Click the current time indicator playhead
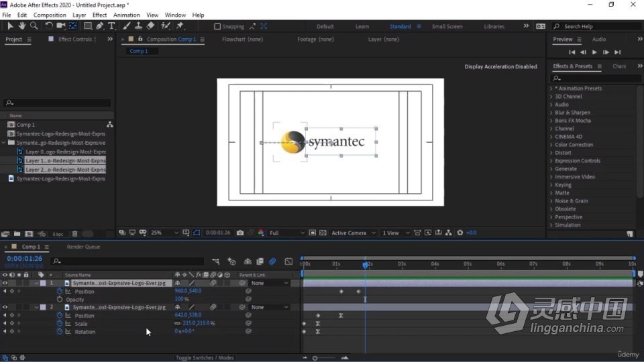This screenshot has width=644, height=362. [x=365, y=265]
